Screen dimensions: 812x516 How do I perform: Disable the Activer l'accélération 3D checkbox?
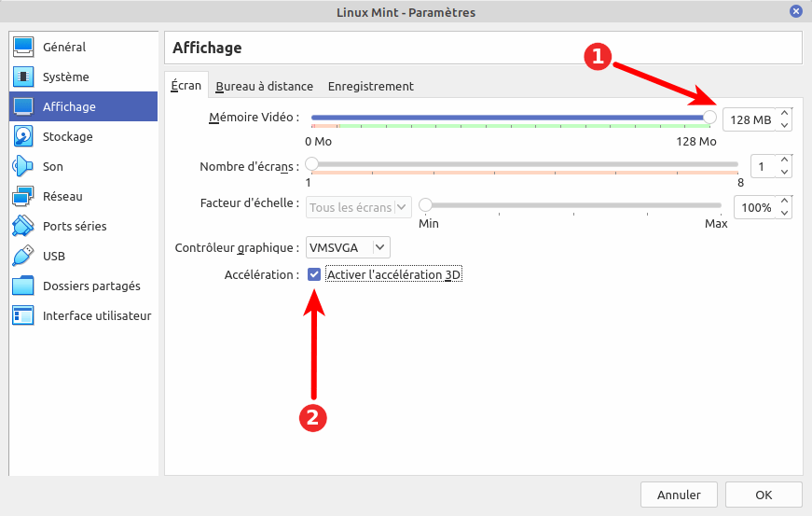click(314, 274)
